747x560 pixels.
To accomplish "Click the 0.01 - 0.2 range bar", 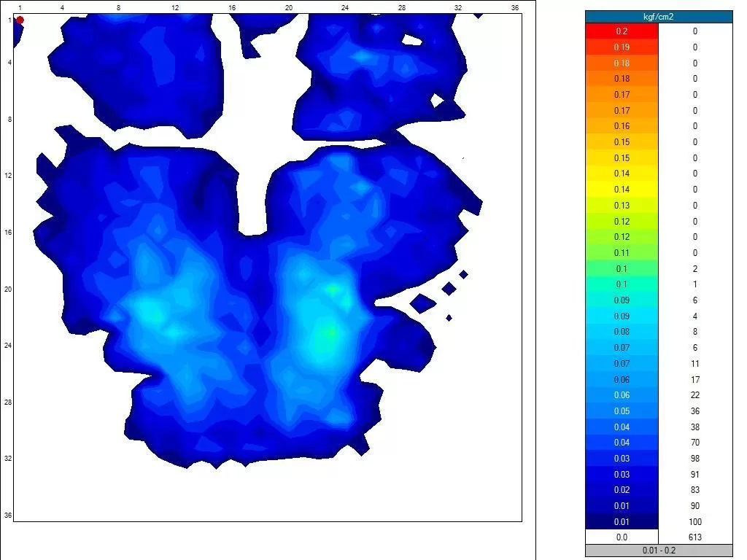I will (658, 551).
